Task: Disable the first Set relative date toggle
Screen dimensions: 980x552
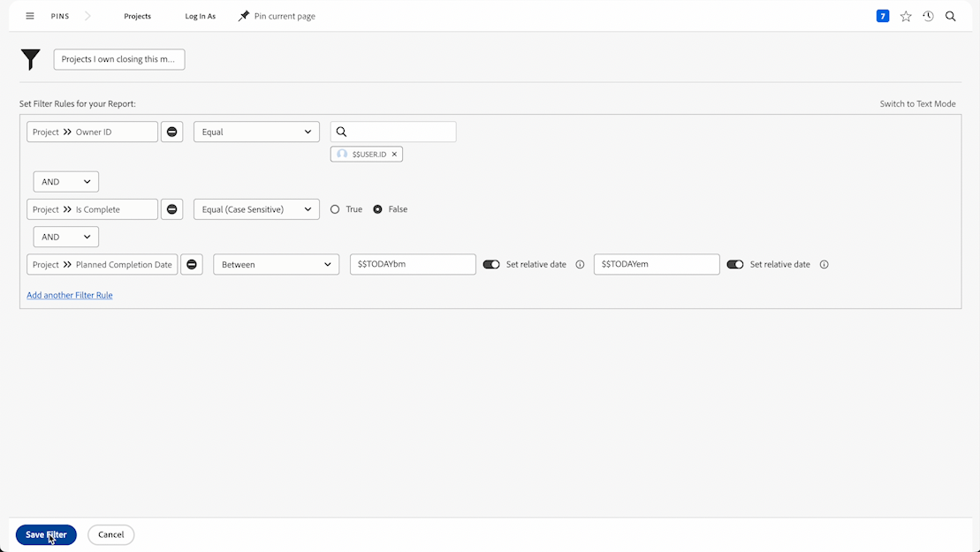Action: click(491, 264)
